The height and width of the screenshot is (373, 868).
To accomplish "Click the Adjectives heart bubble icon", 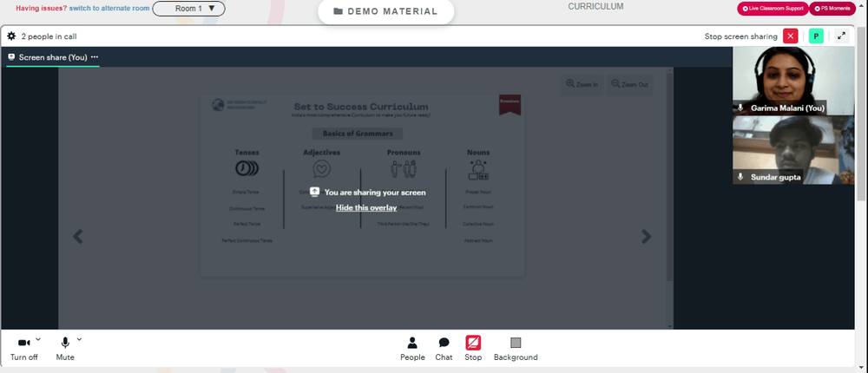I will tap(322, 169).
